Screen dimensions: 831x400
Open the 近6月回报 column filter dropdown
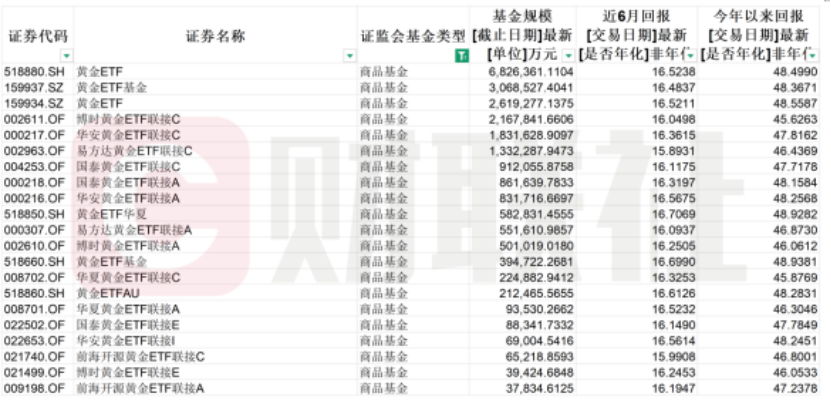(691, 55)
